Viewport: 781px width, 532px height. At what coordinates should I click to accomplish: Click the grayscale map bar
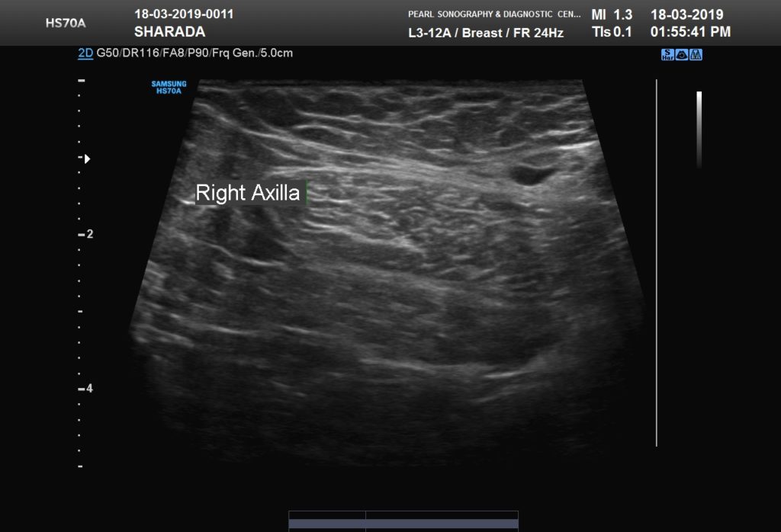[699, 130]
